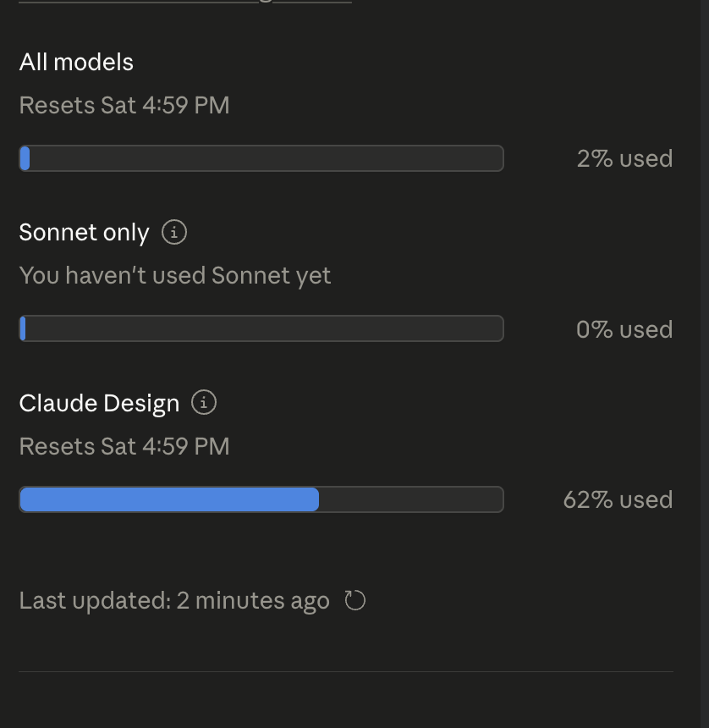
Task: Click the unfilled part of Claude Design bar
Action: click(410, 499)
